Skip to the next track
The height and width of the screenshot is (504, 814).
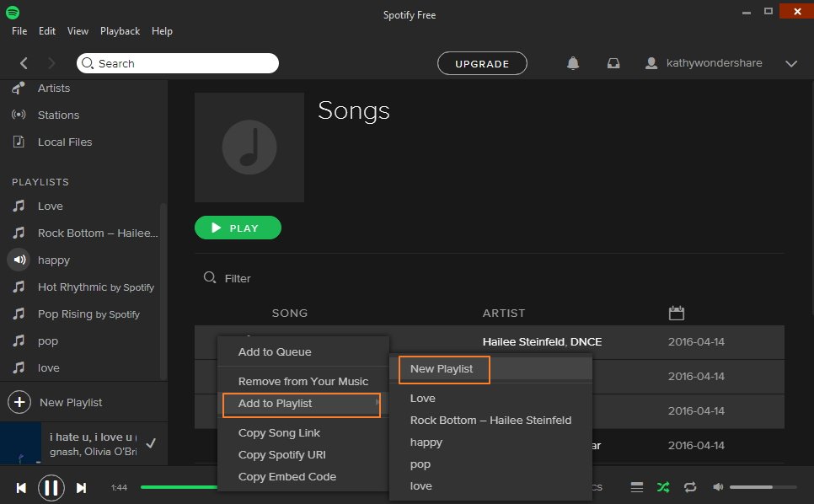pos(81,488)
